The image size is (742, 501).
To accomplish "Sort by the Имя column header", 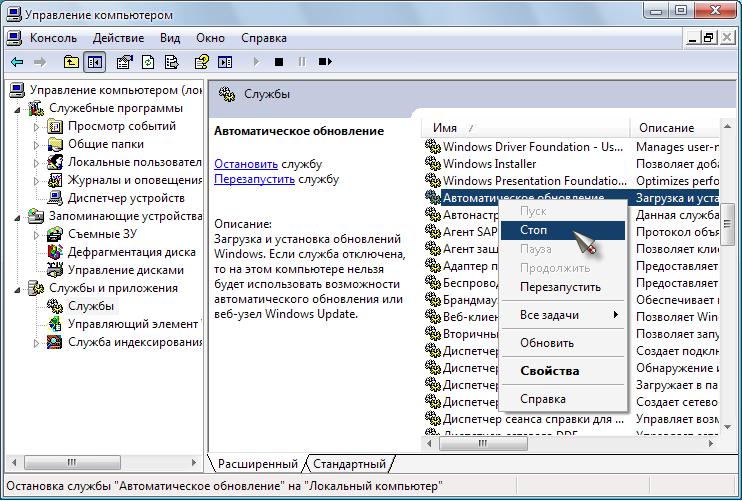I will [x=525, y=128].
